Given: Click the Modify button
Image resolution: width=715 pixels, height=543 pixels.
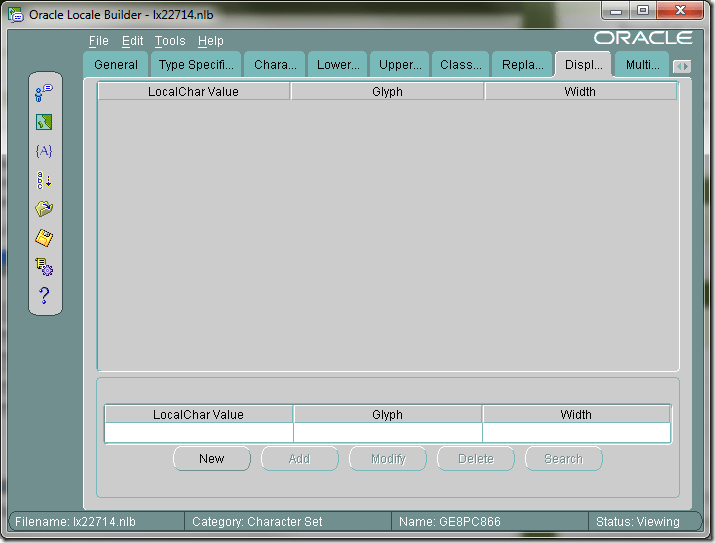Looking at the screenshot, I should (388, 459).
